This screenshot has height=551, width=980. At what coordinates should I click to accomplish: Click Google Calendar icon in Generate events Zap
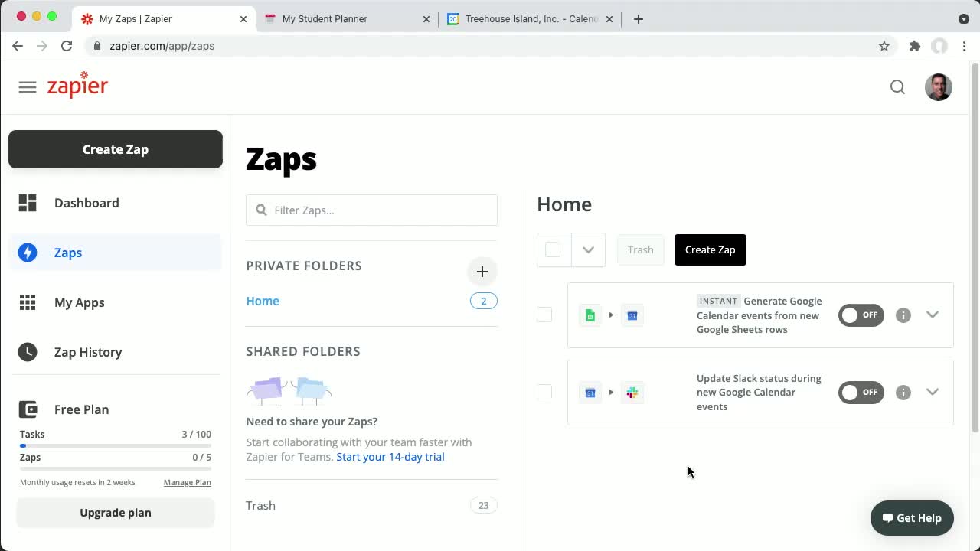point(632,315)
